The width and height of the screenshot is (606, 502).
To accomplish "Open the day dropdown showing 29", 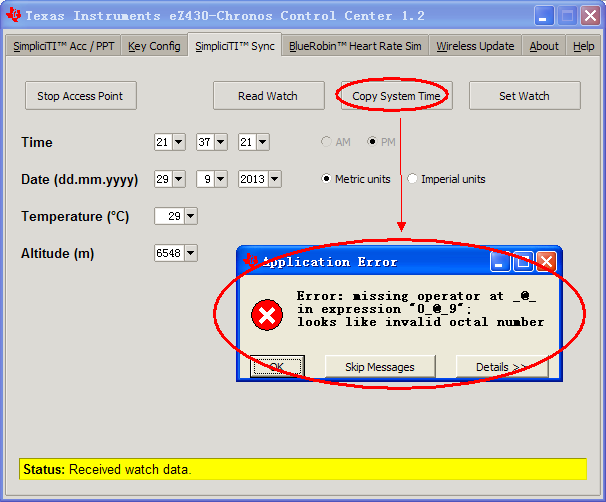I will point(179,179).
